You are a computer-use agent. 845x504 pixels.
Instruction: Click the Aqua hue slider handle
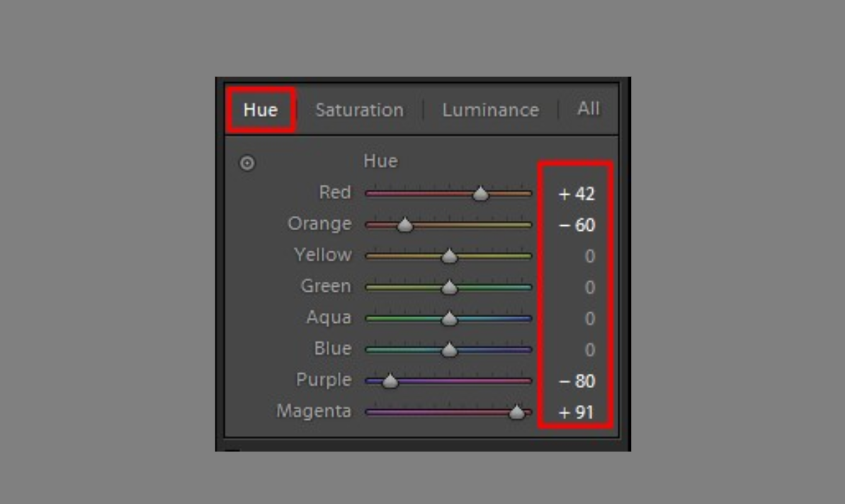(449, 319)
